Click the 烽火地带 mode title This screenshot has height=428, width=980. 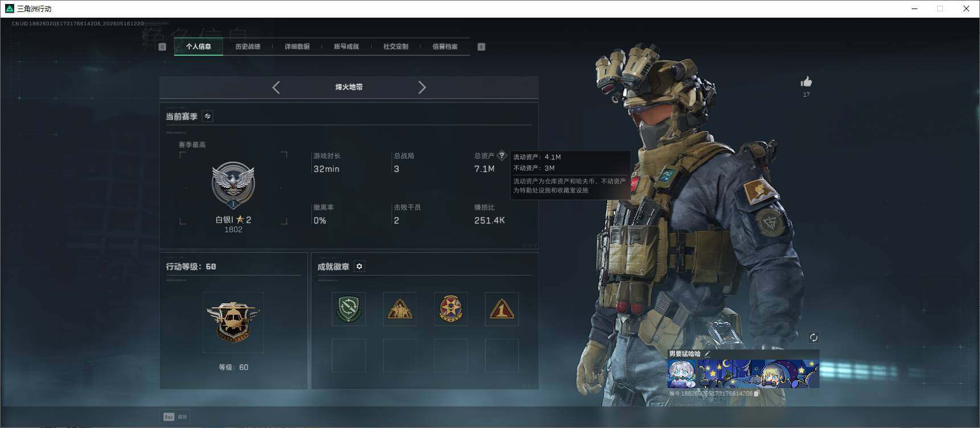[x=349, y=87]
